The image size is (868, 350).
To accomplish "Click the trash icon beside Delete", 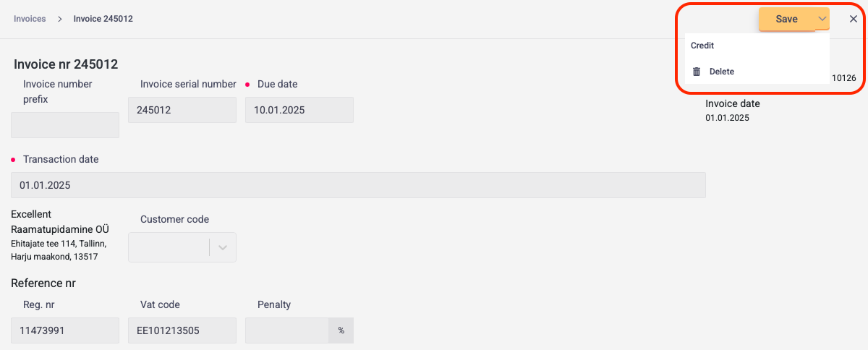I will (x=697, y=72).
